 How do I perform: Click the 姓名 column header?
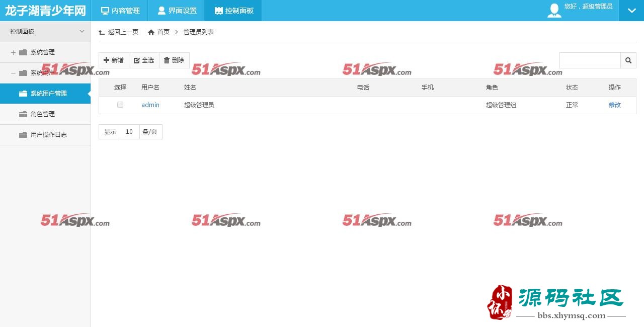[190, 87]
